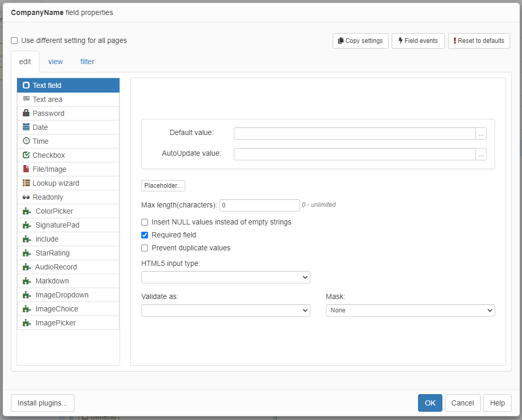Click the Cancel button
This screenshot has height=420, width=522.
click(x=463, y=403)
